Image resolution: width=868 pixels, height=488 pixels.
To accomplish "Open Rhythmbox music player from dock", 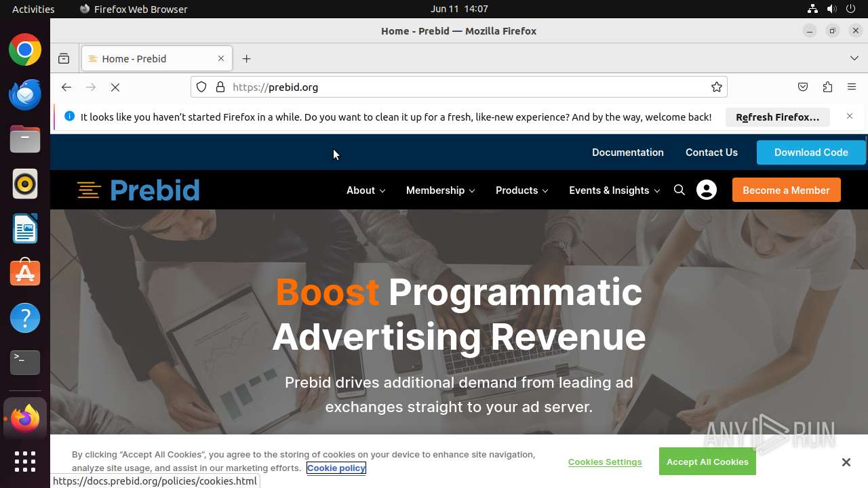I will click(x=25, y=184).
